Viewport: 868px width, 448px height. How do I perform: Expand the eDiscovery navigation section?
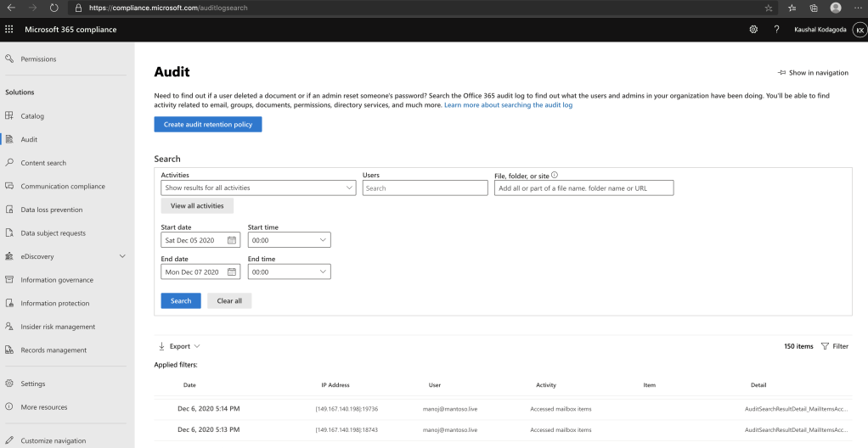(122, 256)
